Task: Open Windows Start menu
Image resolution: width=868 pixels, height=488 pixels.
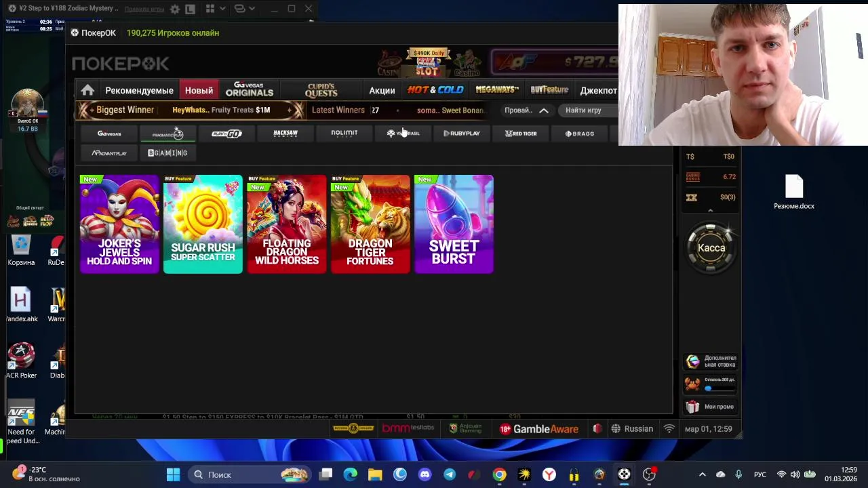Action: (x=173, y=474)
